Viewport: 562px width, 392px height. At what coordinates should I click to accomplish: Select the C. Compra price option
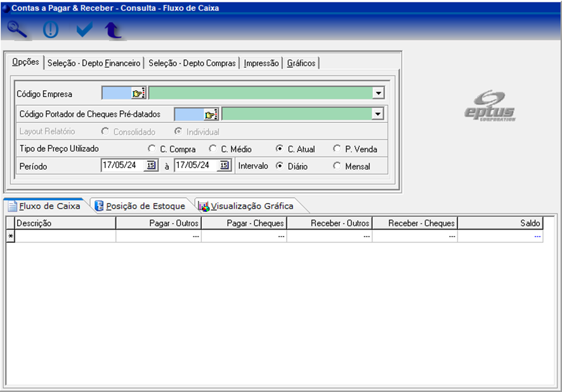click(x=152, y=149)
